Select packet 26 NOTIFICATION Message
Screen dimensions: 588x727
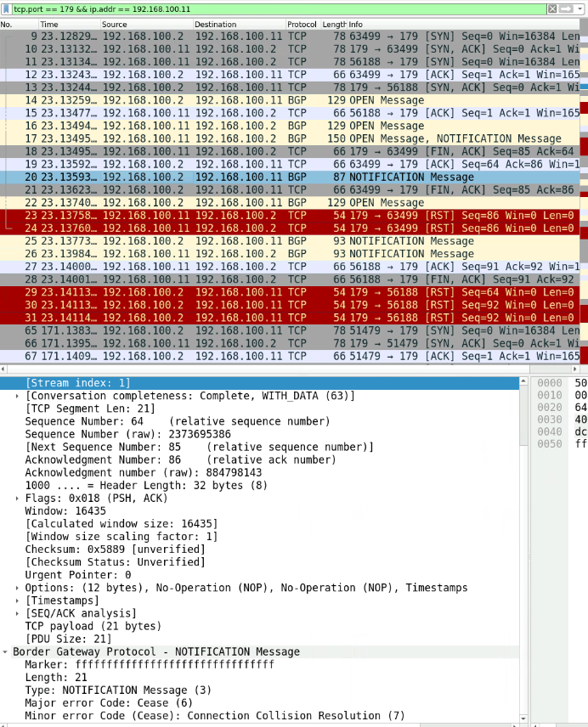pos(290,254)
